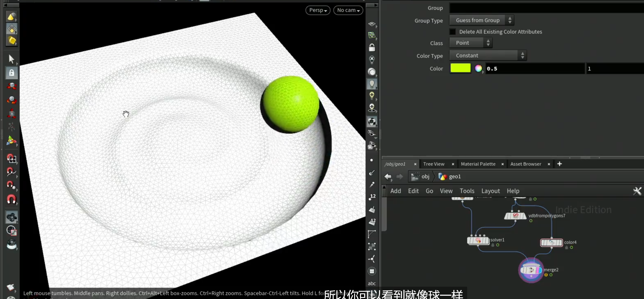Add a new pane tab with plus button
This screenshot has height=299, width=644.
(560, 164)
